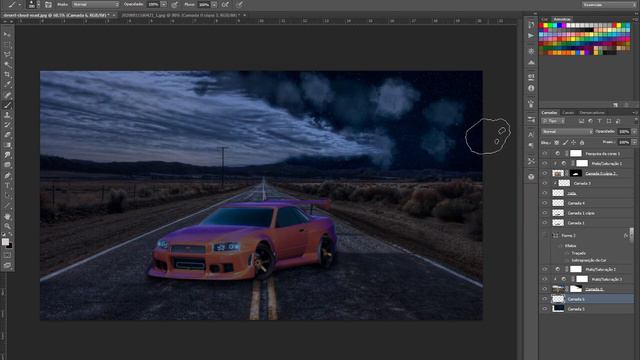
Task: Switch to the Cor panel tab
Action: tap(545, 19)
